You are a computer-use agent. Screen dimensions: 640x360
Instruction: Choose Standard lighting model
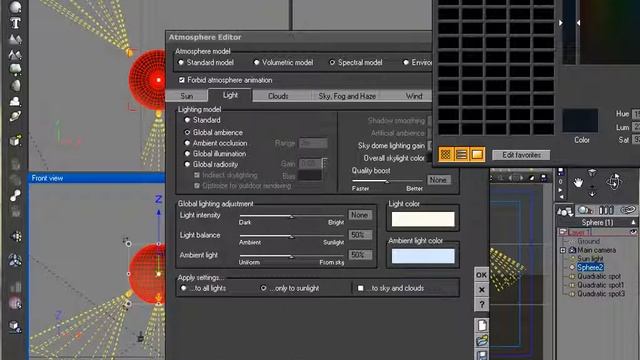click(x=187, y=120)
